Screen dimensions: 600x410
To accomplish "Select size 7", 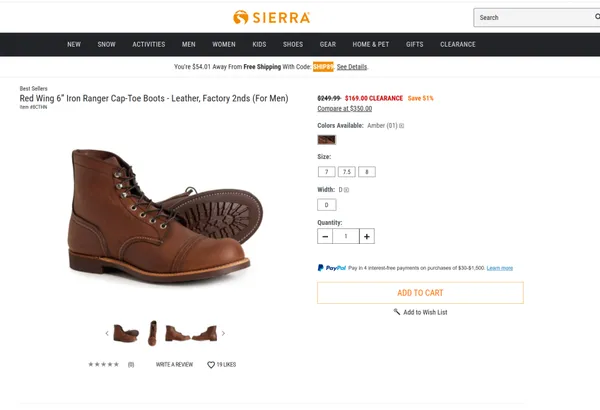I will (x=326, y=172).
